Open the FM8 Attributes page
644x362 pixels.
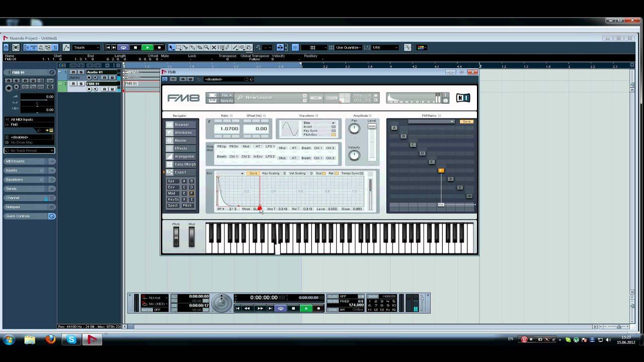tap(181, 133)
